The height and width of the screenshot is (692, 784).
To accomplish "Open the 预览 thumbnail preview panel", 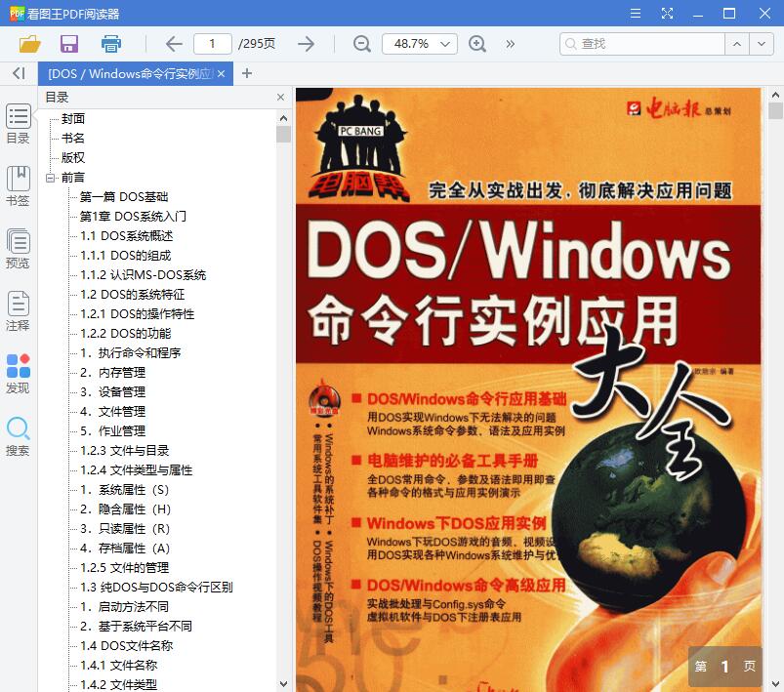I will [x=18, y=249].
